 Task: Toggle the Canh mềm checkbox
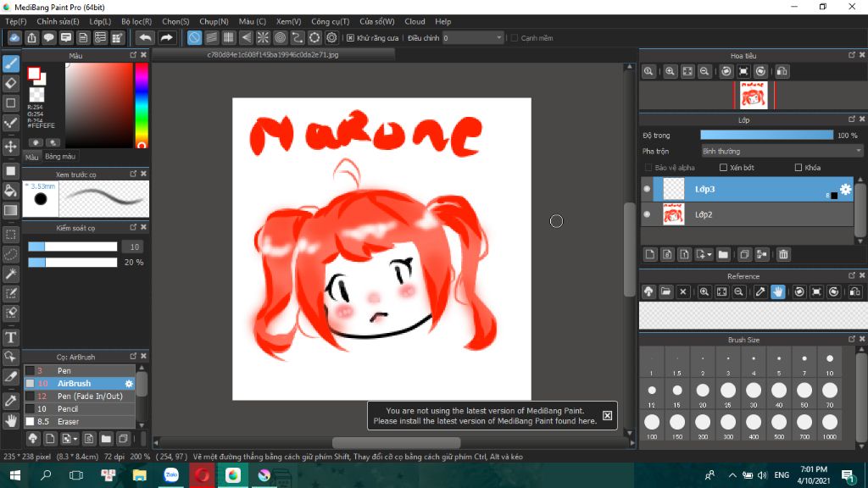[x=515, y=38]
